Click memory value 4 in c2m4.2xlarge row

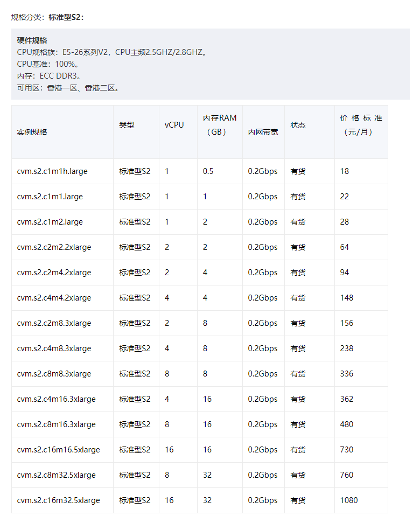pos(205,273)
